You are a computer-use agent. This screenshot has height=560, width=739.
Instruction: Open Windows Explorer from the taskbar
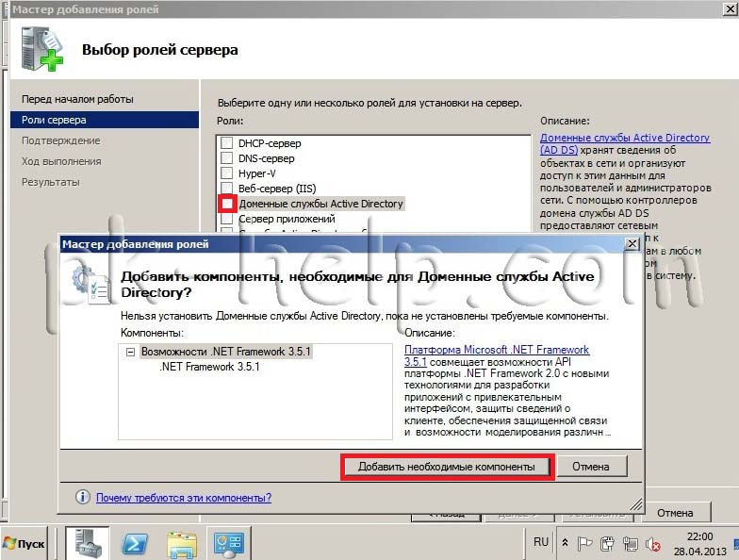(x=183, y=545)
